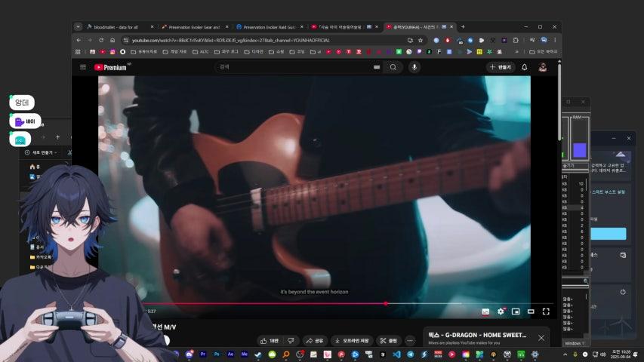This screenshot has width=644, height=362.
Task: Open the Create (만들기) button
Action: [501, 67]
